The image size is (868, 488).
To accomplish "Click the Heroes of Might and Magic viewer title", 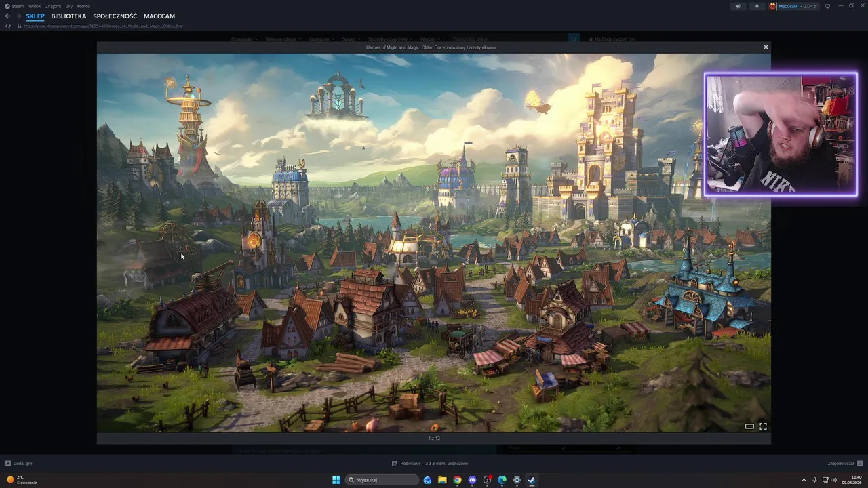I will coord(431,47).
